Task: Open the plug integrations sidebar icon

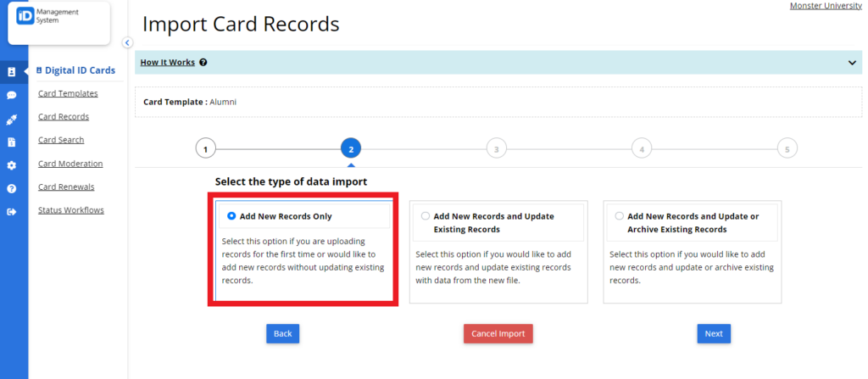Action: pos(12,119)
